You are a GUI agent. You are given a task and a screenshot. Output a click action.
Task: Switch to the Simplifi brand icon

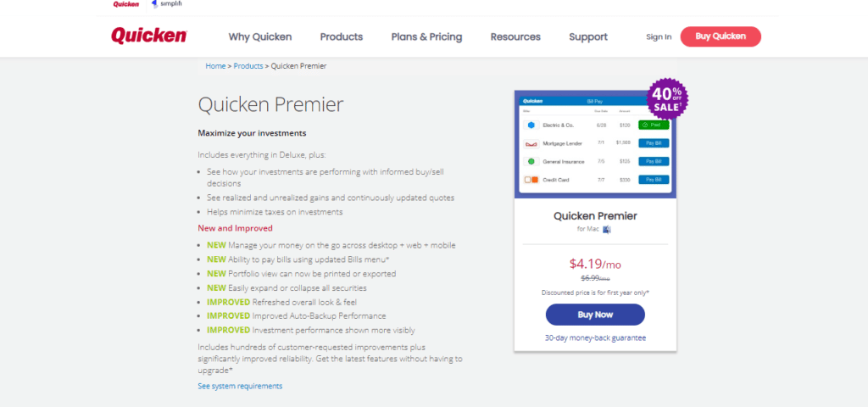167,4
